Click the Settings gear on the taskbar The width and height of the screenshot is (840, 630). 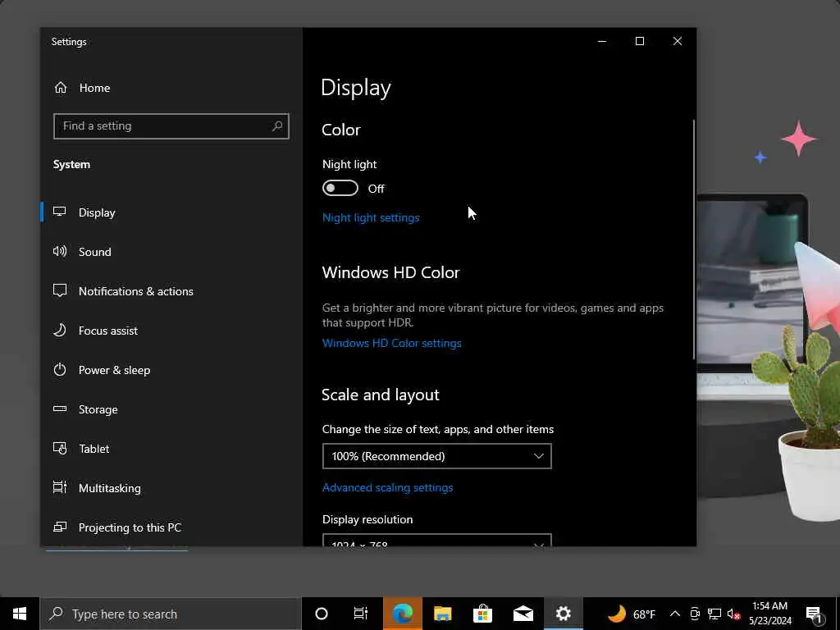[563, 614]
